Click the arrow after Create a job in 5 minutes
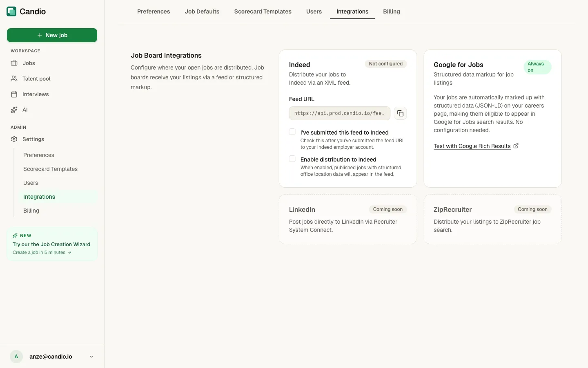This screenshot has width=588, height=368. click(69, 252)
